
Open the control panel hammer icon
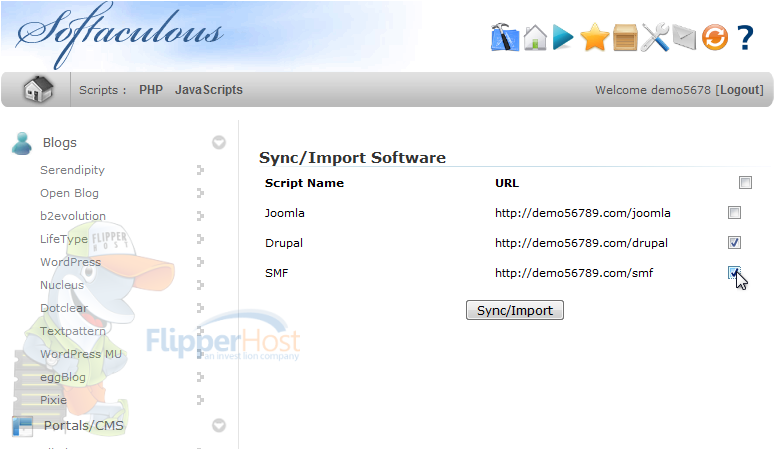[505, 37]
